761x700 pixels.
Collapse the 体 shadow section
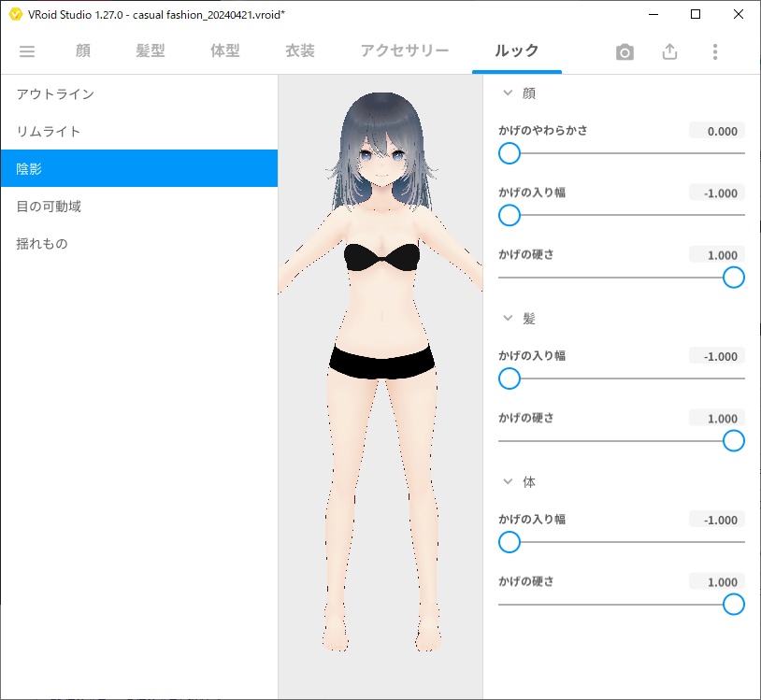[x=507, y=481]
